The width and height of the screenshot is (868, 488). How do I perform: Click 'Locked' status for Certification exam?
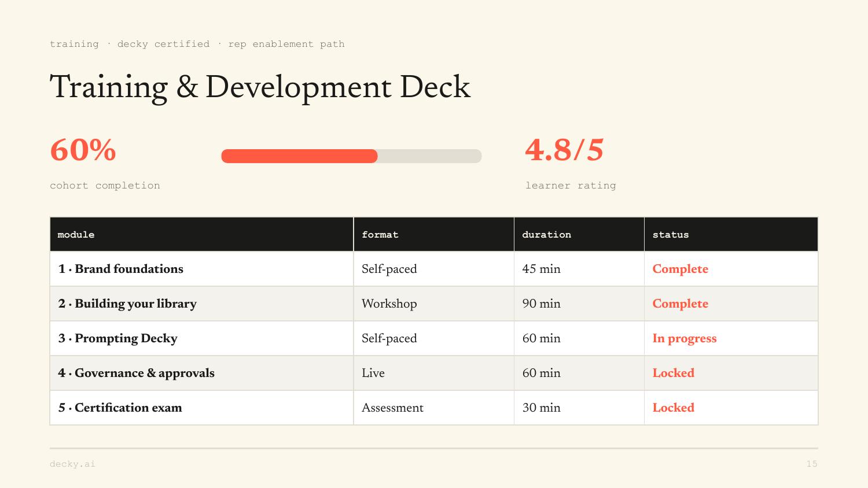tap(731, 408)
